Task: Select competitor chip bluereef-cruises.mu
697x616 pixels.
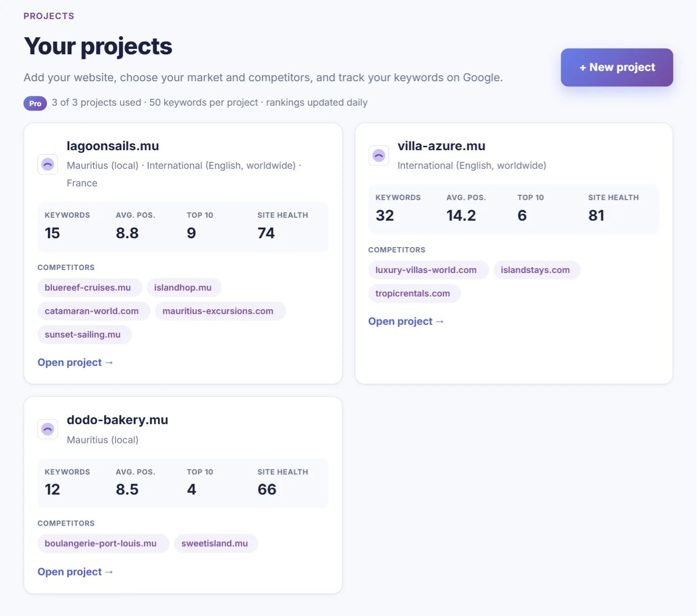Action: tap(90, 288)
